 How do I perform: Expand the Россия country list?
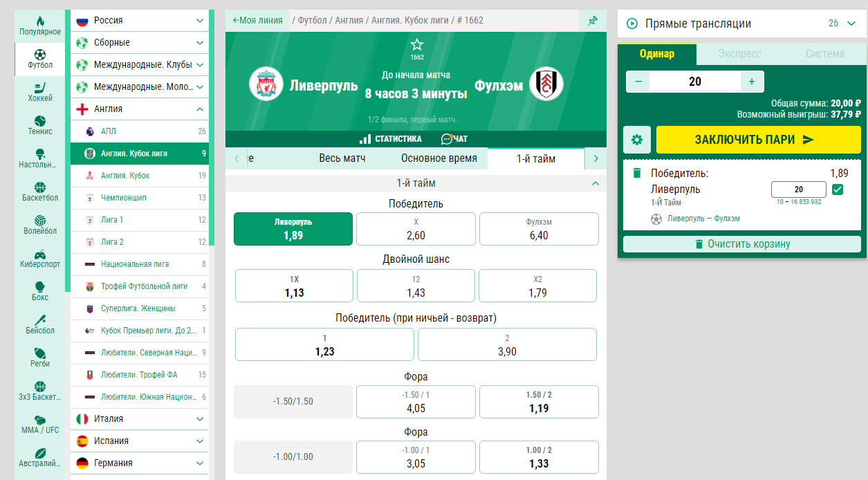140,21
